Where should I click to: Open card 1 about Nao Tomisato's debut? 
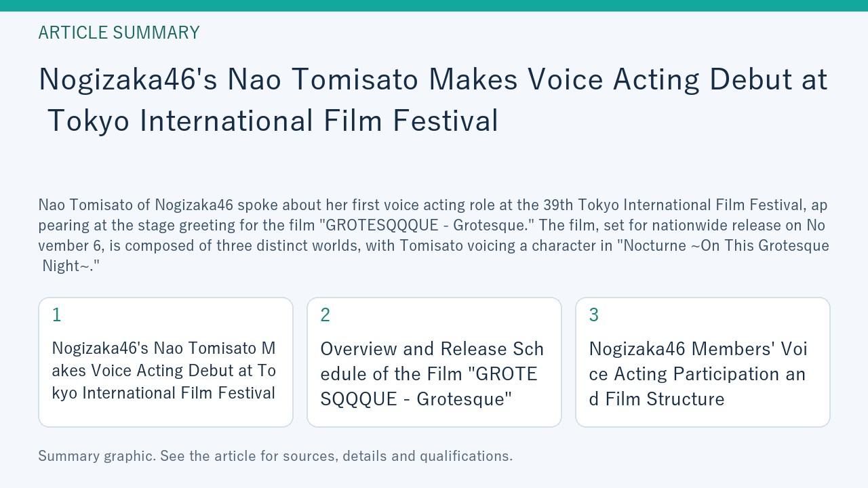[165, 362]
